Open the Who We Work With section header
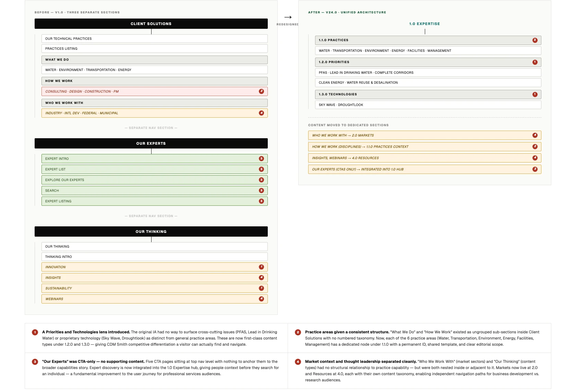576x392 pixels. click(x=155, y=103)
